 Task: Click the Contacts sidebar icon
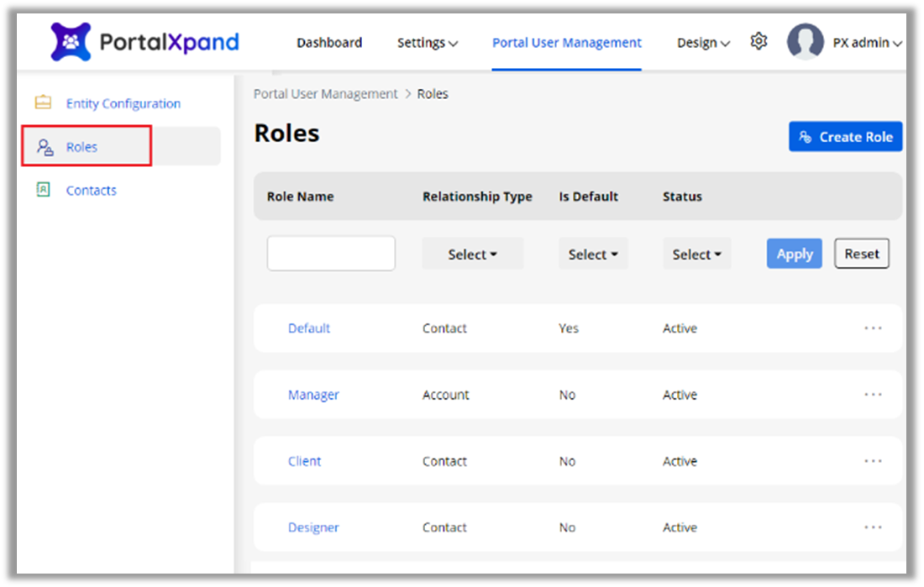(x=43, y=190)
